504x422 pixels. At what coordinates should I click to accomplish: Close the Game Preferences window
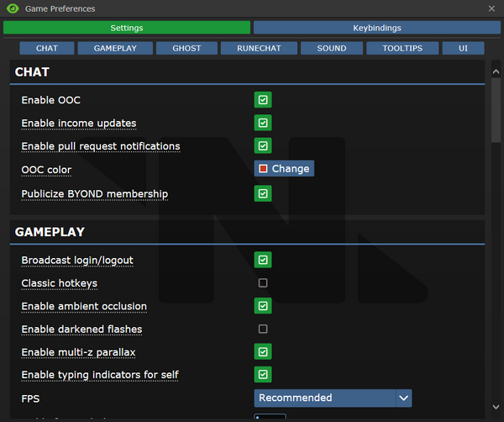(x=491, y=8)
